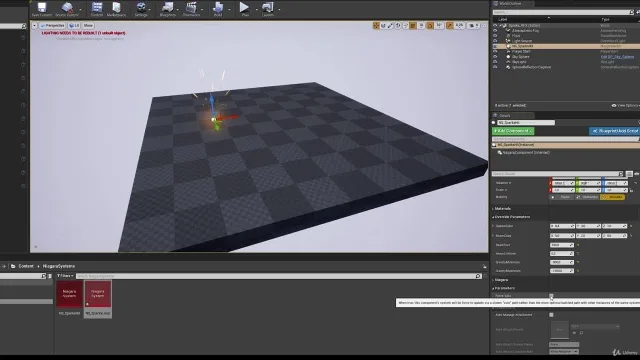Click the Cinematics clapperboard icon
640x360 pixels.
point(191,9)
